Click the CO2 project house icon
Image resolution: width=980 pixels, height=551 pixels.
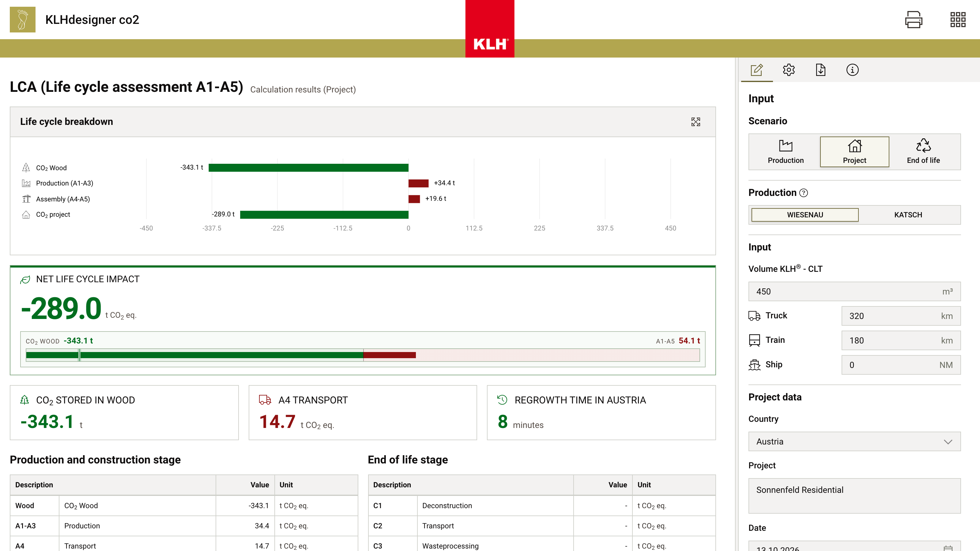coord(26,215)
